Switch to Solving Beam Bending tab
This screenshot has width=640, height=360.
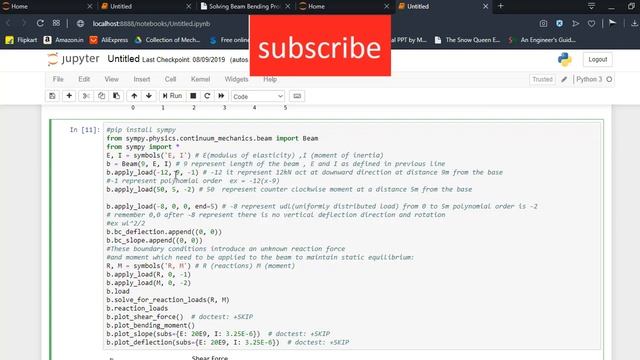pos(244,6)
